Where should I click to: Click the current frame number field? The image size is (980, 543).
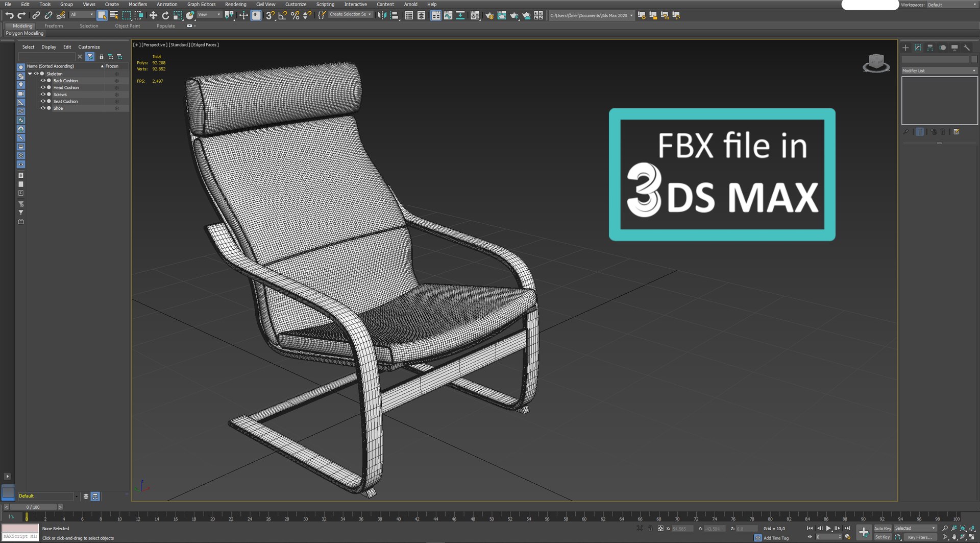click(826, 537)
